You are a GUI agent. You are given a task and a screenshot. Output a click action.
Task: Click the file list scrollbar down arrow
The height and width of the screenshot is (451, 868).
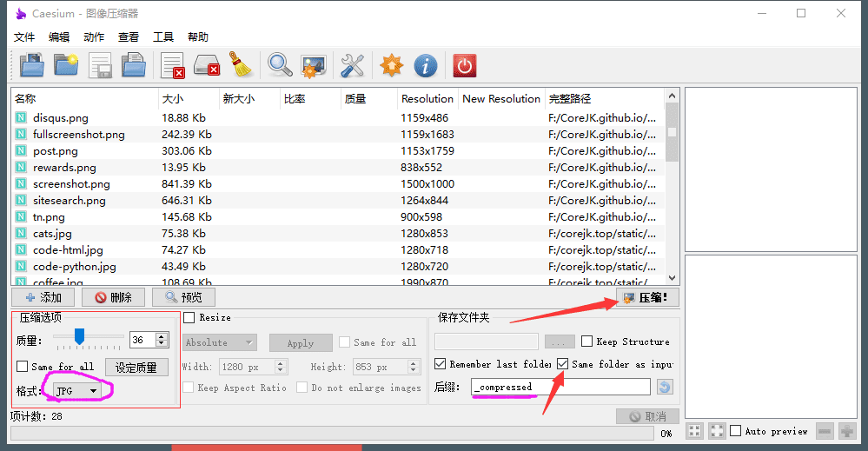click(672, 278)
